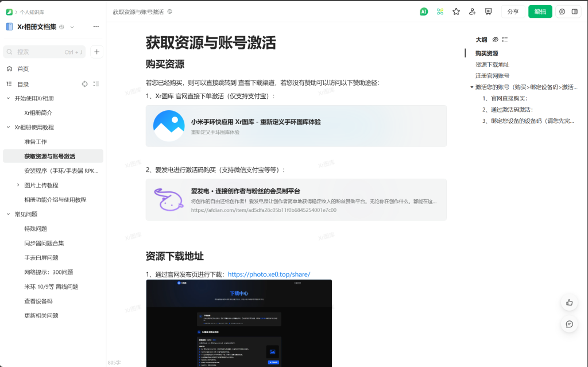Image resolution: width=588 pixels, height=367 pixels.
Task: Hide the outline using the eye icon
Action: click(x=495, y=40)
